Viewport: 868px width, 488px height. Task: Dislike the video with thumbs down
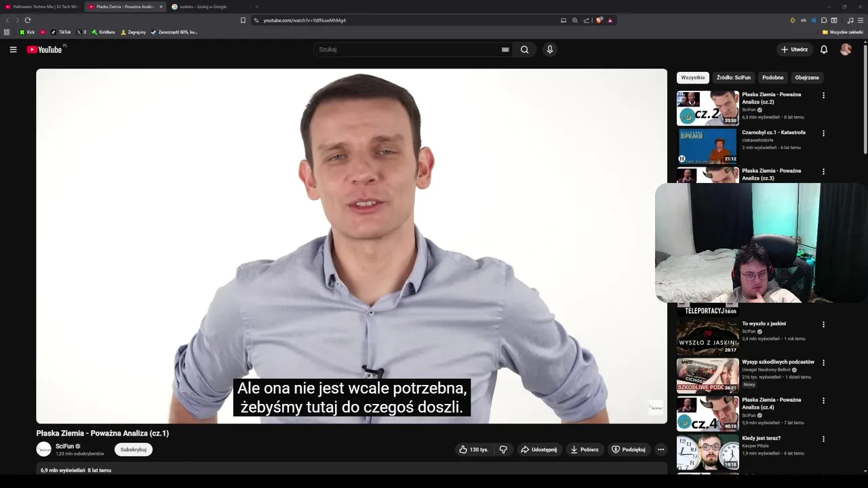coord(503,449)
